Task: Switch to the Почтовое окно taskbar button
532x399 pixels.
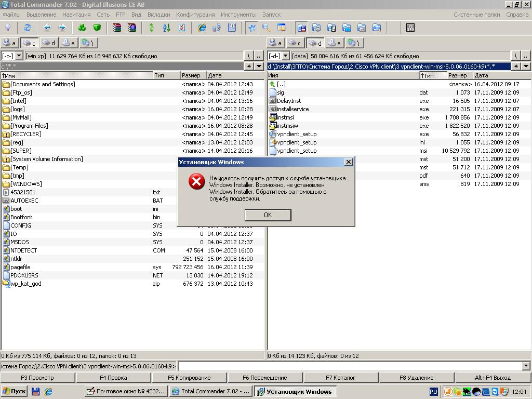Action: tap(126, 391)
